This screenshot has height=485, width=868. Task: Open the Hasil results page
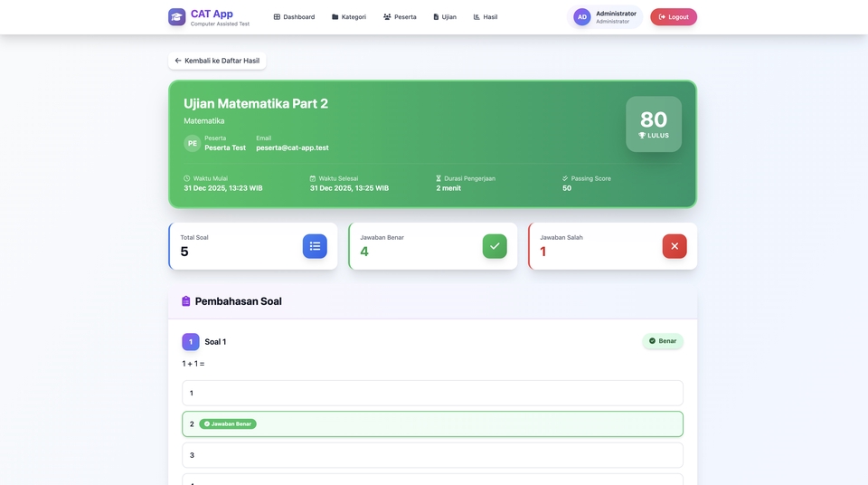[x=486, y=17]
